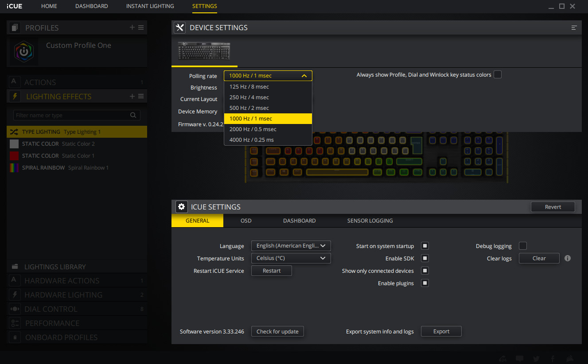
Task: Enable Debug logging checkbox
Action: (523, 246)
